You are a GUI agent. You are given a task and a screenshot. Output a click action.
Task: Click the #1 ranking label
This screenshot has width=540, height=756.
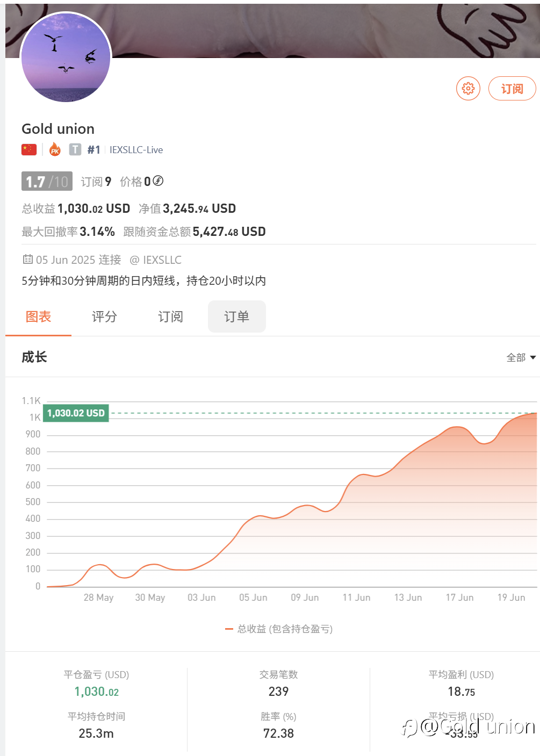pyautogui.click(x=93, y=150)
